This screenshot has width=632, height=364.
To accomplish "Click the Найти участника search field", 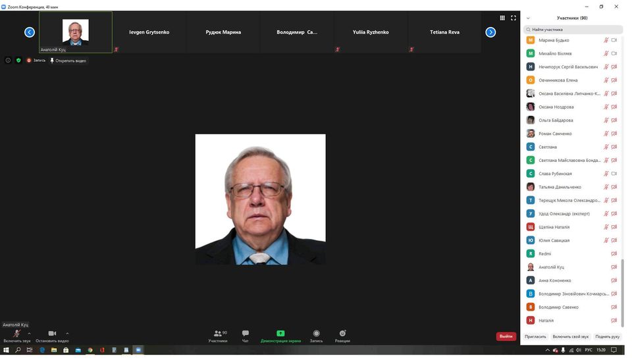I will tap(574, 30).
